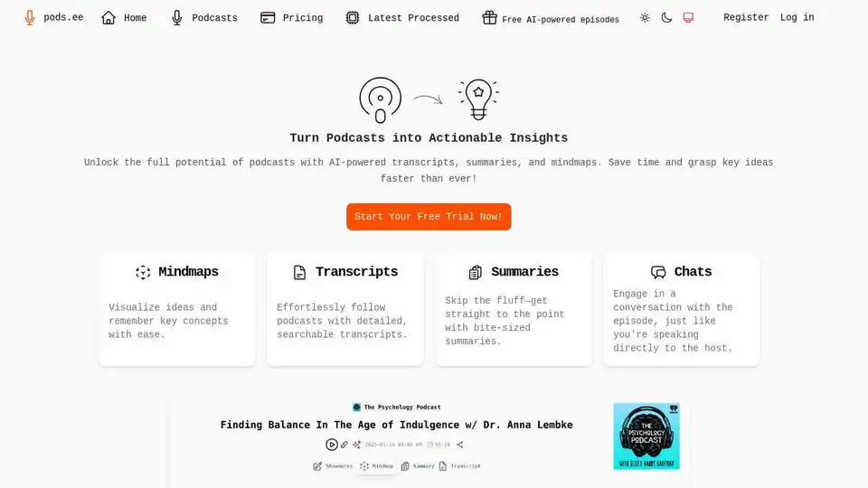Open Latest Processed episodes
This screenshot has height=488, width=868.
point(402,18)
